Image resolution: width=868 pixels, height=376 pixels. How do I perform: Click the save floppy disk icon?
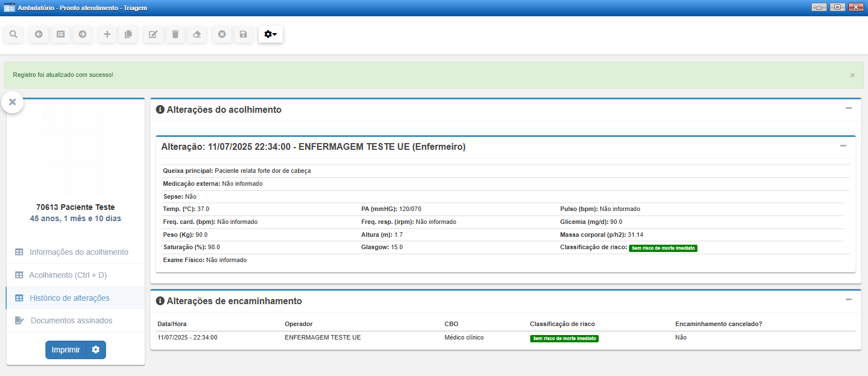pyautogui.click(x=243, y=34)
